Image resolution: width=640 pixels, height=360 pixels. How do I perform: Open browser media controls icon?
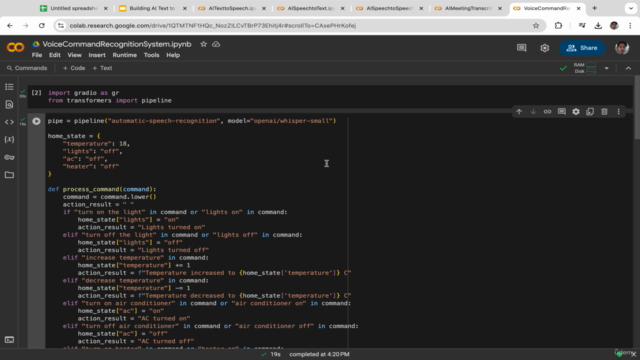(x=582, y=25)
